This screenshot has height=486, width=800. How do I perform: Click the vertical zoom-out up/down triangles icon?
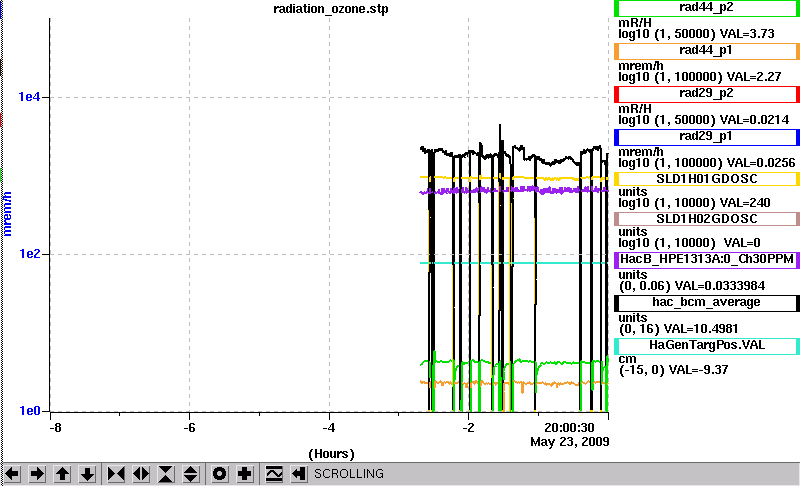click(190, 474)
